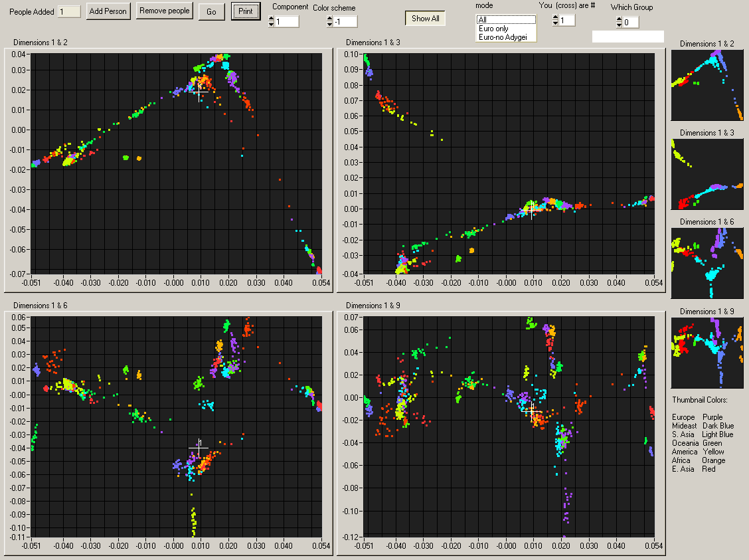Click the white cross marker in Dimensions 1 & 2 plot
The image size is (749, 560).
coord(199,91)
